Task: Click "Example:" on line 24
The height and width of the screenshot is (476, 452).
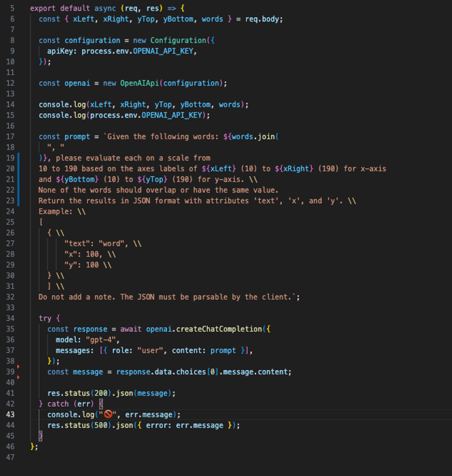Action: (x=55, y=212)
